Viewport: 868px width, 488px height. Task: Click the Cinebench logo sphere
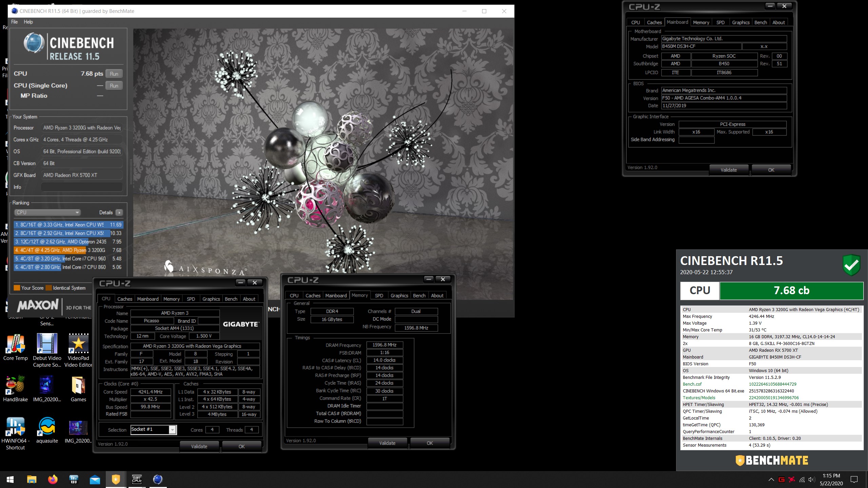point(34,43)
